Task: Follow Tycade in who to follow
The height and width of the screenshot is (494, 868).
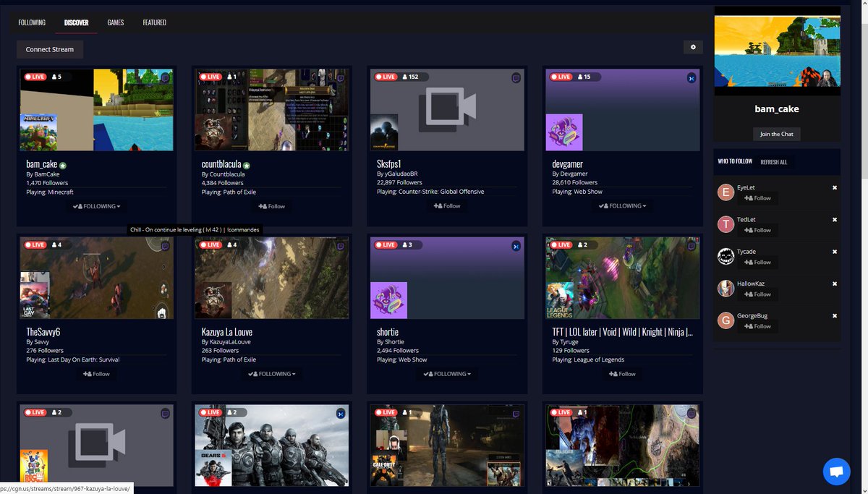Action: point(757,262)
